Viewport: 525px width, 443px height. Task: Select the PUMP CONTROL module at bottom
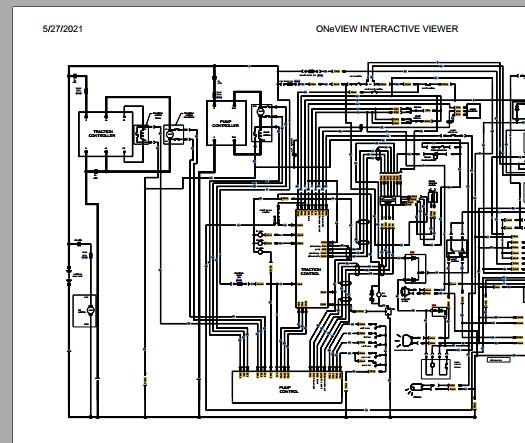tap(287, 387)
